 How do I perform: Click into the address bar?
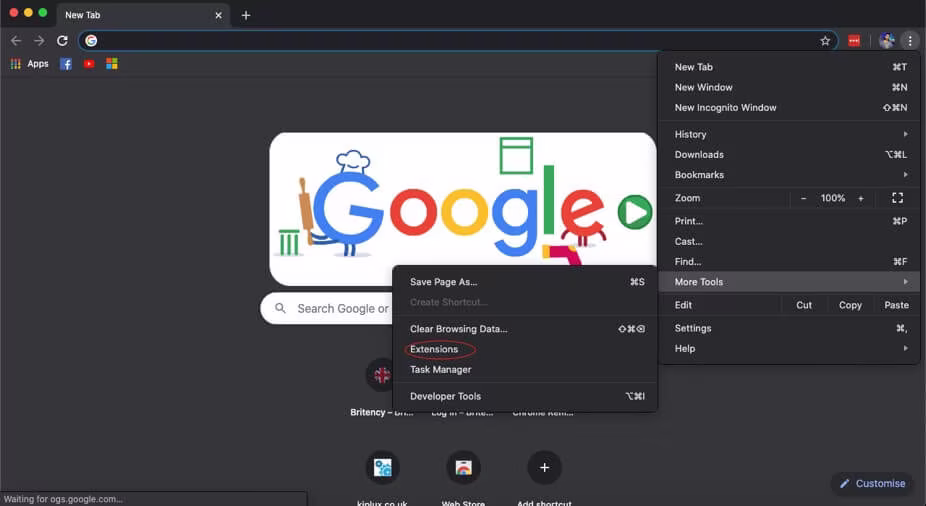tap(458, 41)
